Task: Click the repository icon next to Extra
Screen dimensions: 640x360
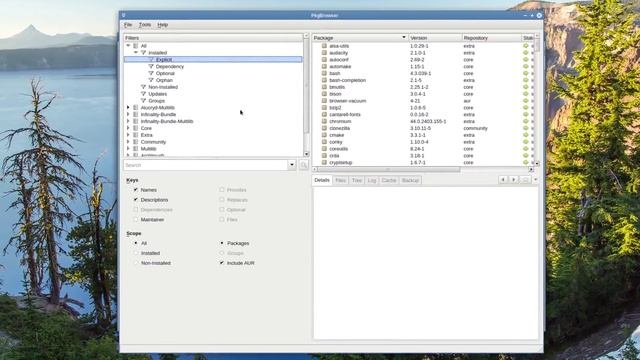Action: coord(136,135)
